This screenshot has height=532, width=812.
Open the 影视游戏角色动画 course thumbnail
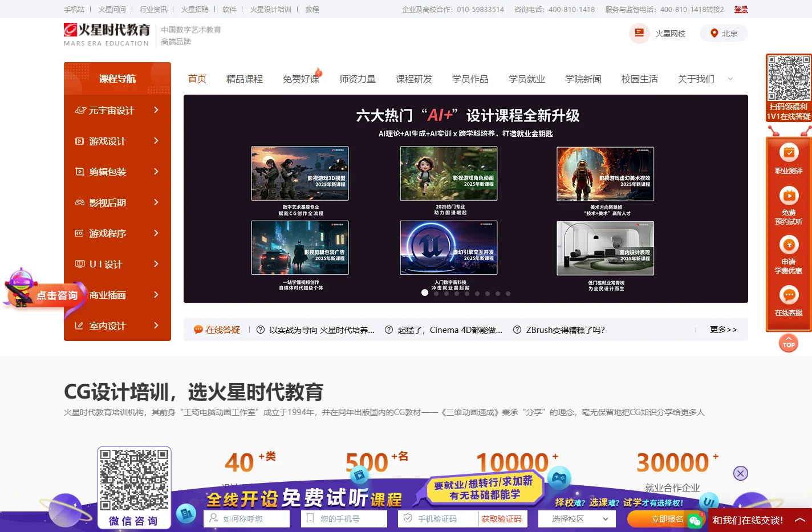[449, 174]
